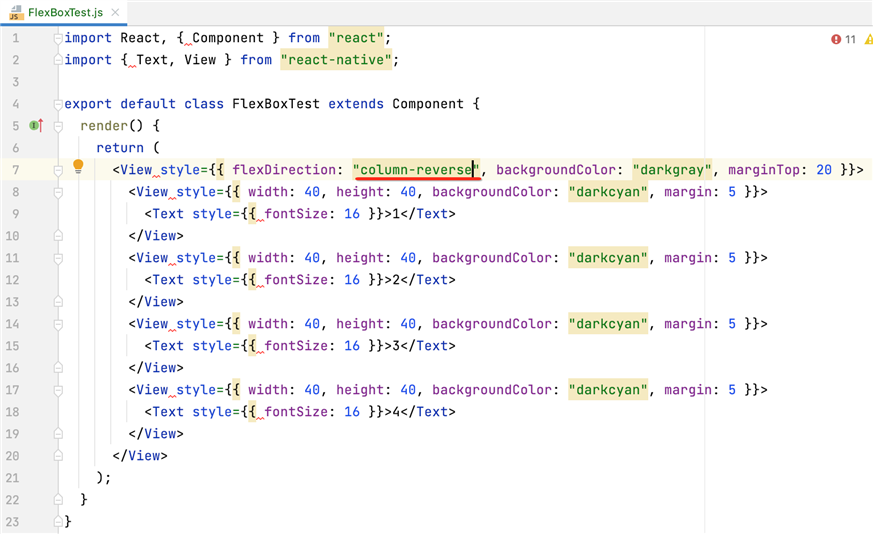Select the FlexBoxTest.js editor tab
The height and width of the screenshot is (534, 873).
(64, 12)
